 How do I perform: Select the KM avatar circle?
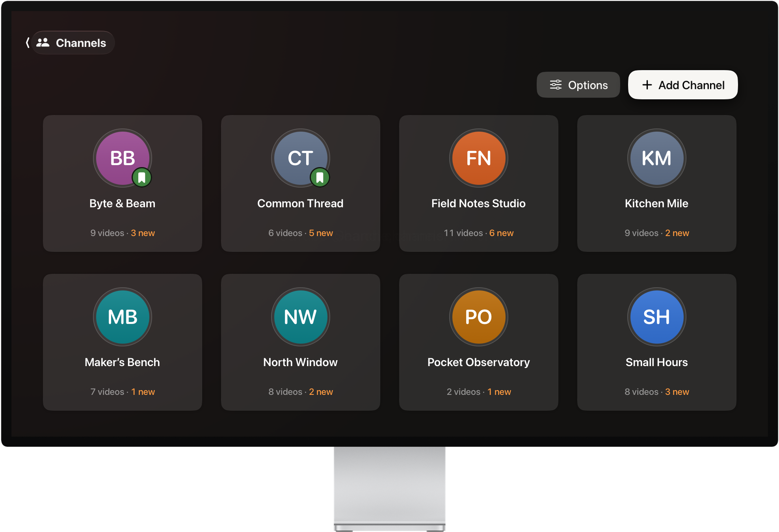(657, 158)
